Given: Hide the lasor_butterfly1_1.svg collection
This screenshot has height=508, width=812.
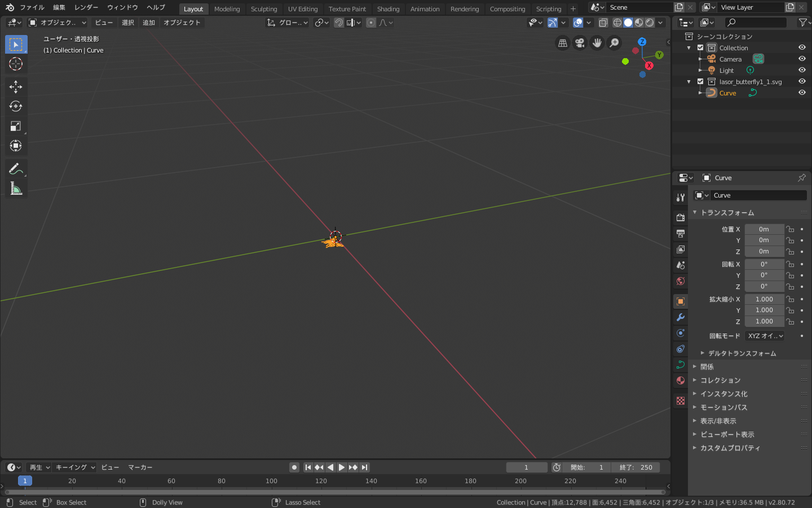Looking at the screenshot, I should (x=802, y=81).
